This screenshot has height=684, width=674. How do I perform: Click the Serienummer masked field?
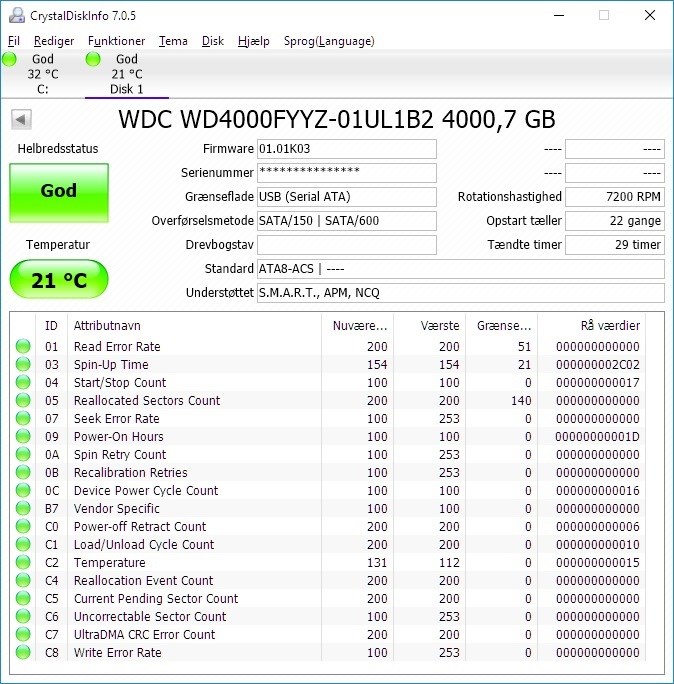point(346,173)
